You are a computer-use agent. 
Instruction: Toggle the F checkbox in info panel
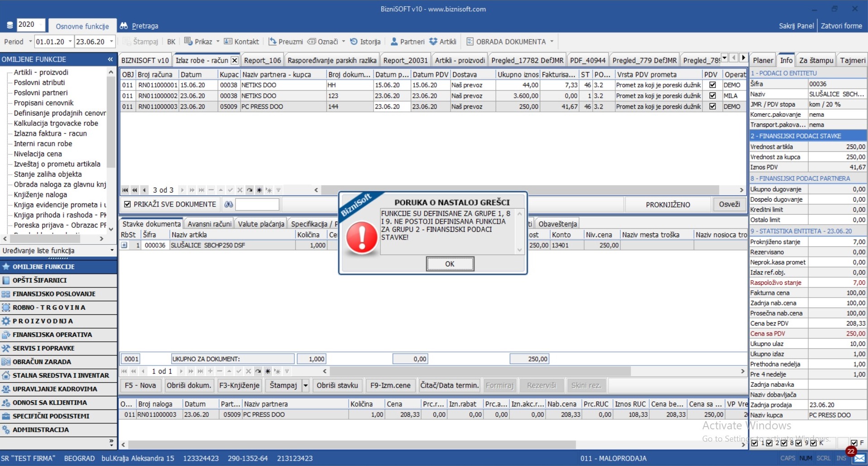pos(854,443)
